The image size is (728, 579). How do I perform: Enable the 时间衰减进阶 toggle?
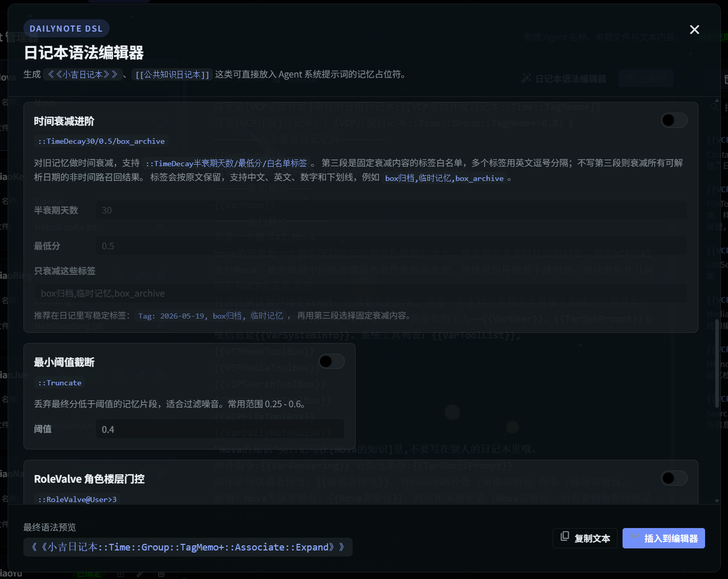[674, 120]
